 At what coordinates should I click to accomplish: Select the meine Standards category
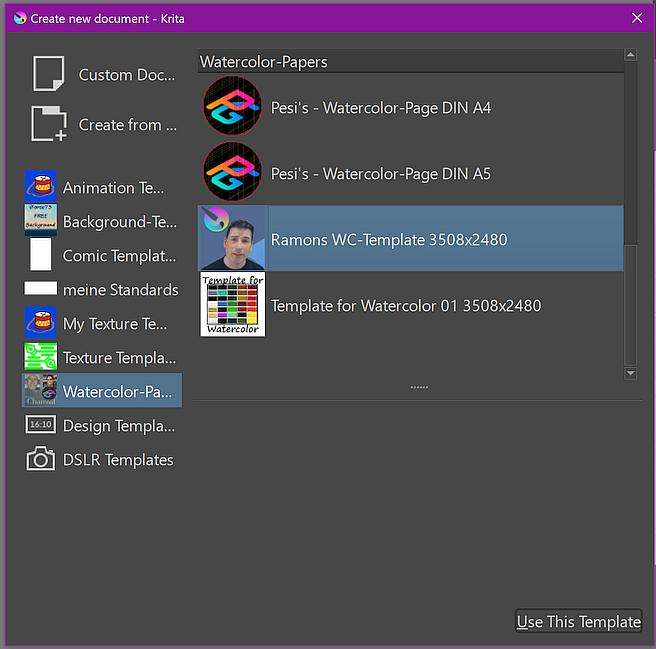pyautogui.click(x=120, y=290)
